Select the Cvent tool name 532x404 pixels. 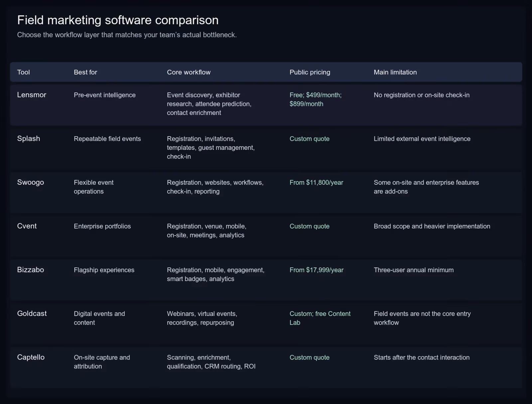(x=27, y=226)
